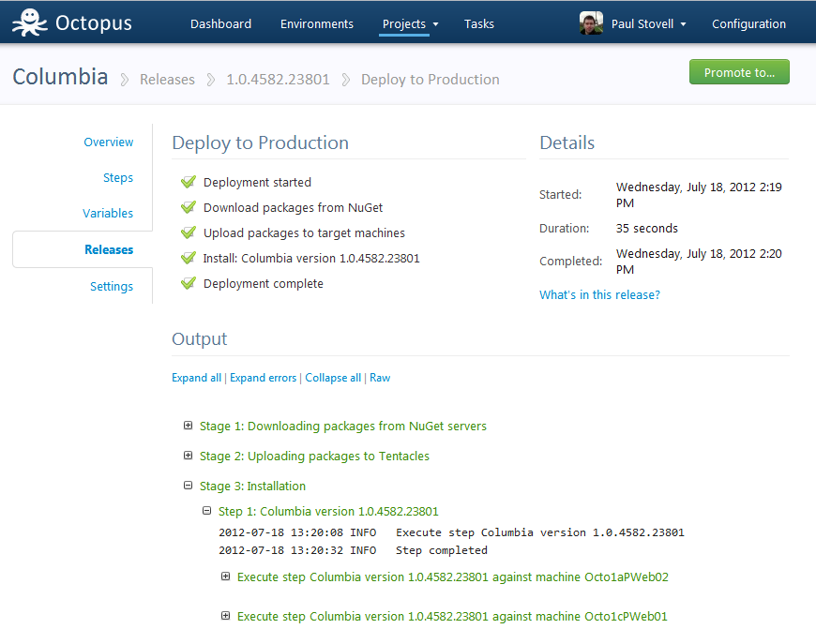Expand the Execute step against machine Octo1aPWeb02

pyautogui.click(x=225, y=576)
